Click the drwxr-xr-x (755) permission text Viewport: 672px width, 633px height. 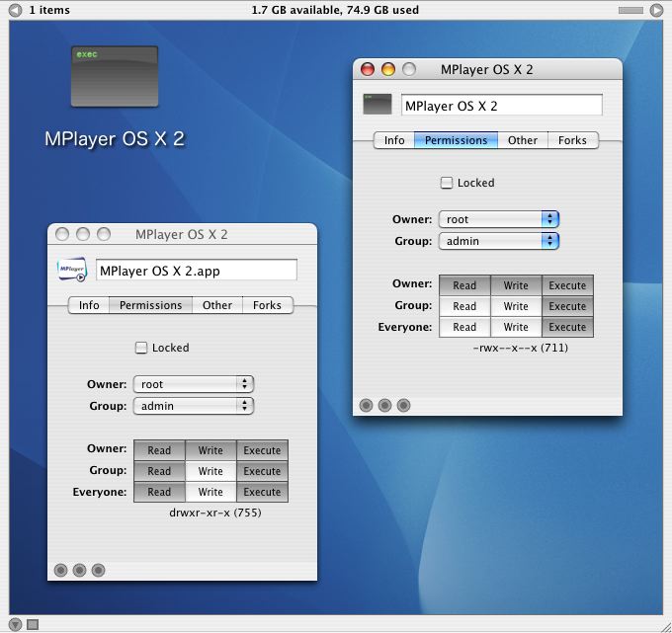point(215,513)
